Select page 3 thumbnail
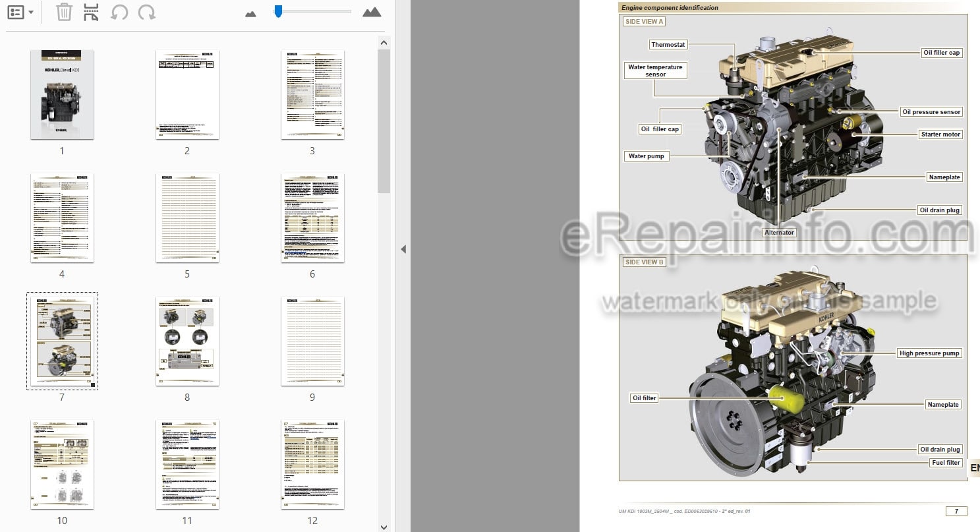 (x=312, y=94)
